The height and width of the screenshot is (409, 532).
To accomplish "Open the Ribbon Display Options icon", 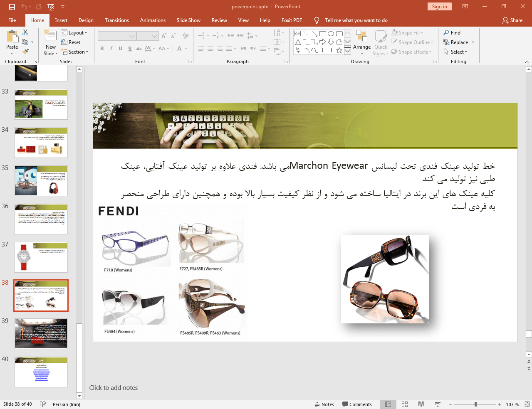I will tap(465, 7).
